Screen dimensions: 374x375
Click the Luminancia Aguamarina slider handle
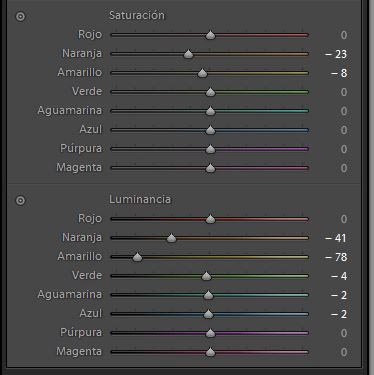(x=208, y=295)
